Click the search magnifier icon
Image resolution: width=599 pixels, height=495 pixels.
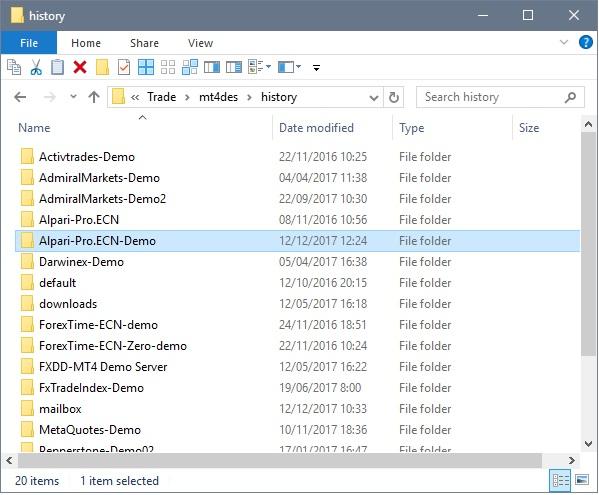(x=570, y=97)
